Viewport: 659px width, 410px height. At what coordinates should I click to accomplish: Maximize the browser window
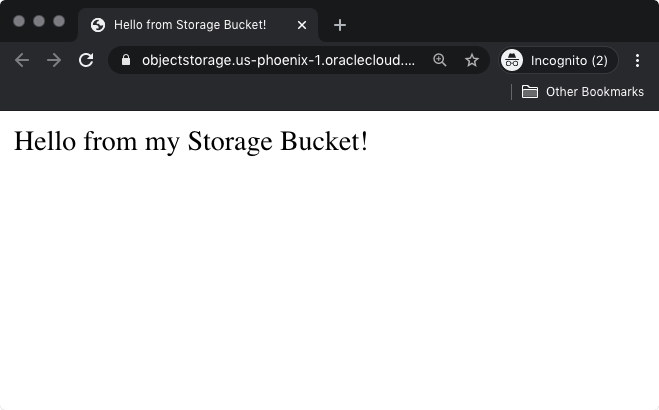pos(59,21)
